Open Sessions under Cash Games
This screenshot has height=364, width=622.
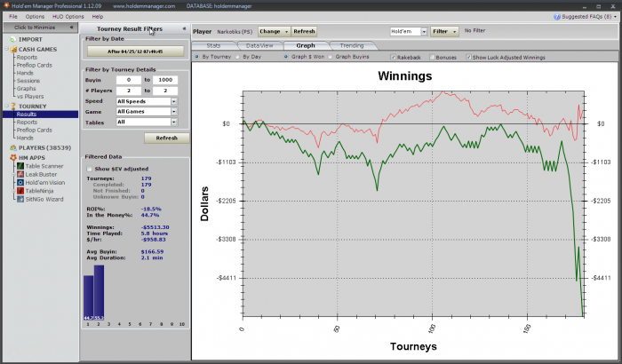[28, 81]
